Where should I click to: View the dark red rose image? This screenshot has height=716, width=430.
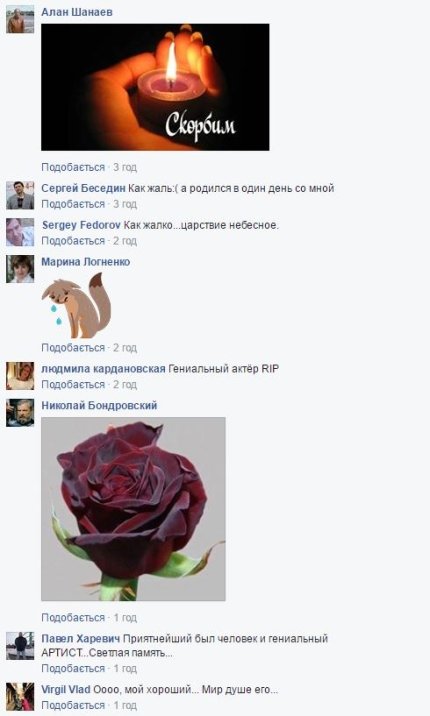coord(133,509)
